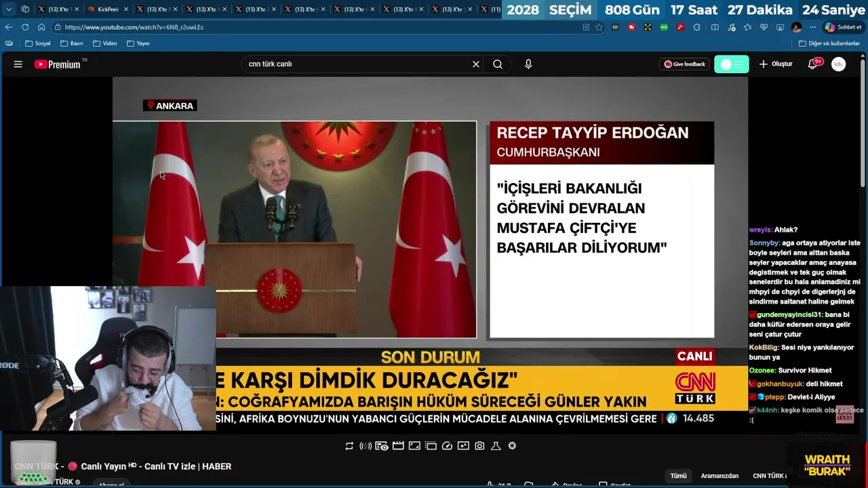This screenshot has width=868, height=488.
Task: Toggle the hide-controls eye icon
Action: [x=382, y=446]
